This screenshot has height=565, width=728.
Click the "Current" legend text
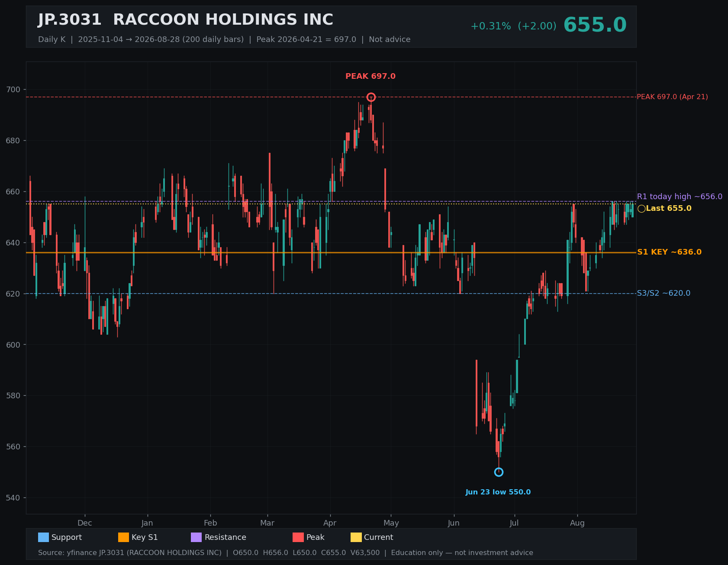tap(379, 537)
